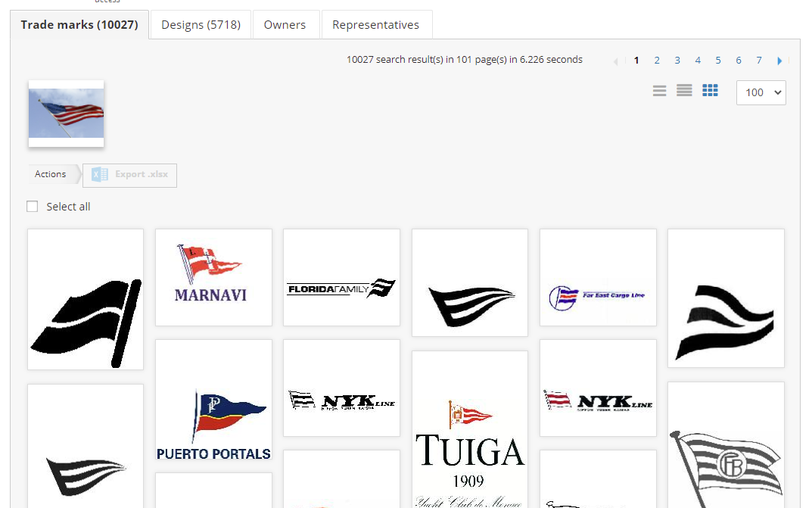
Task: Open the TUIGA 1909 trade mark result
Action: [x=470, y=430]
